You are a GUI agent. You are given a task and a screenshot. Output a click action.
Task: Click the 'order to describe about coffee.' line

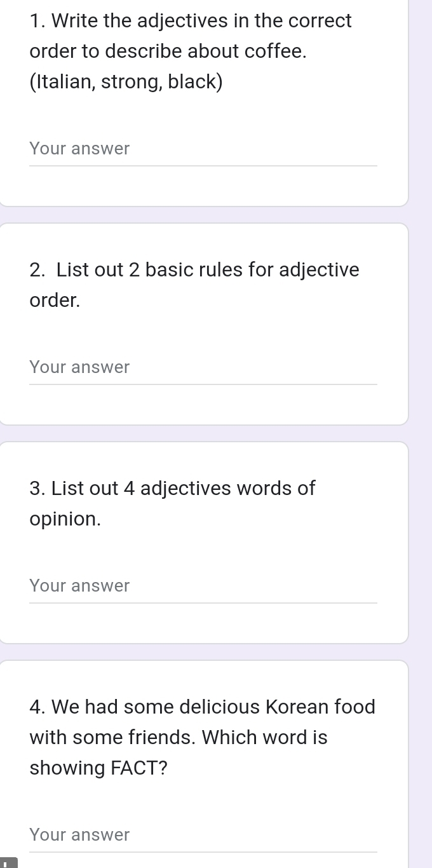pyautogui.click(x=168, y=51)
